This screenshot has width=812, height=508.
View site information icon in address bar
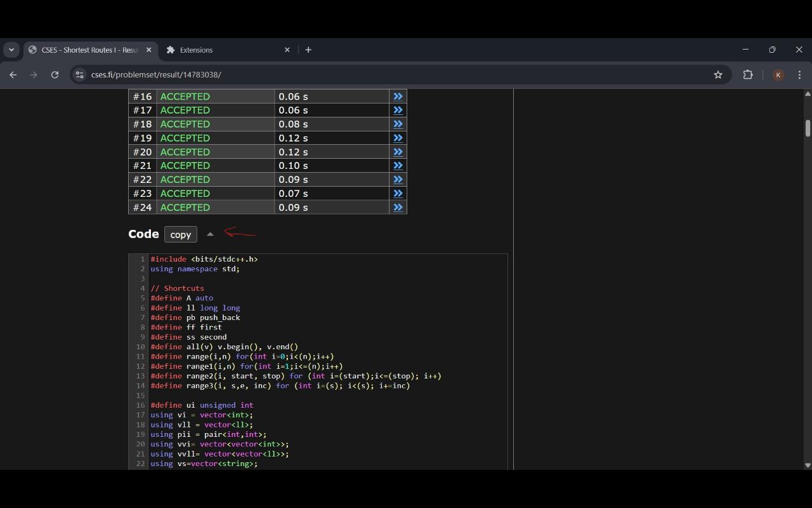[x=79, y=75]
